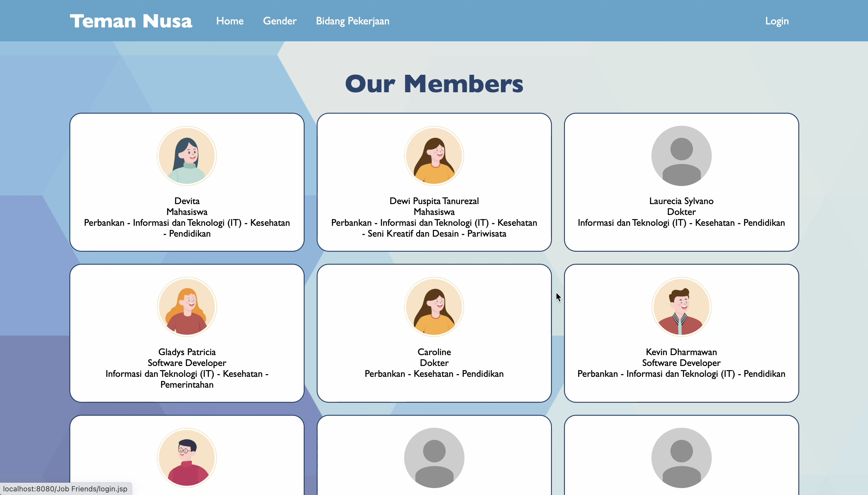
Task: Open the Home menu item
Action: 230,21
